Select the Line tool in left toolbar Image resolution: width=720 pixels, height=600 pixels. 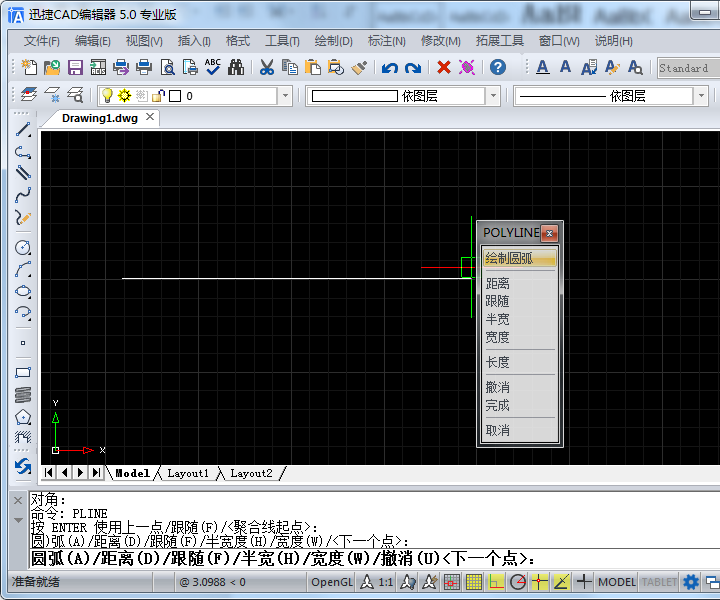coord(23,130)
